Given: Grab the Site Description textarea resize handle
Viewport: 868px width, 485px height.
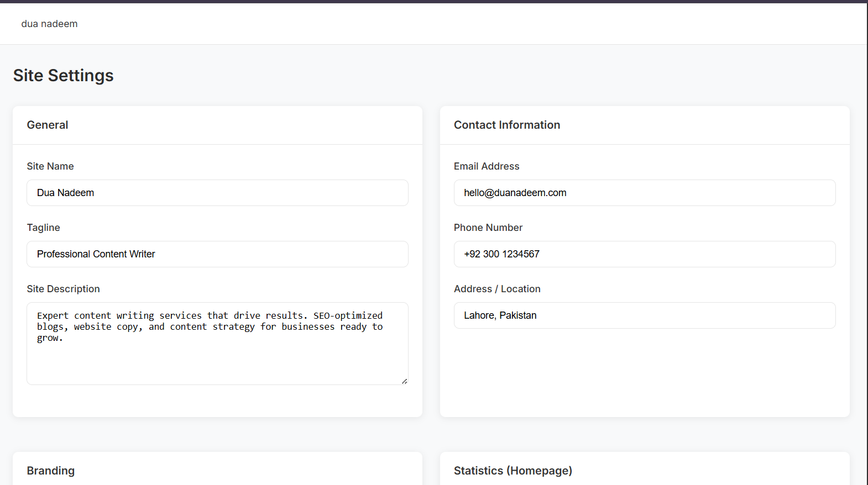Looking at the screenshot, I should pyautogui.click(x=405, y=381).
